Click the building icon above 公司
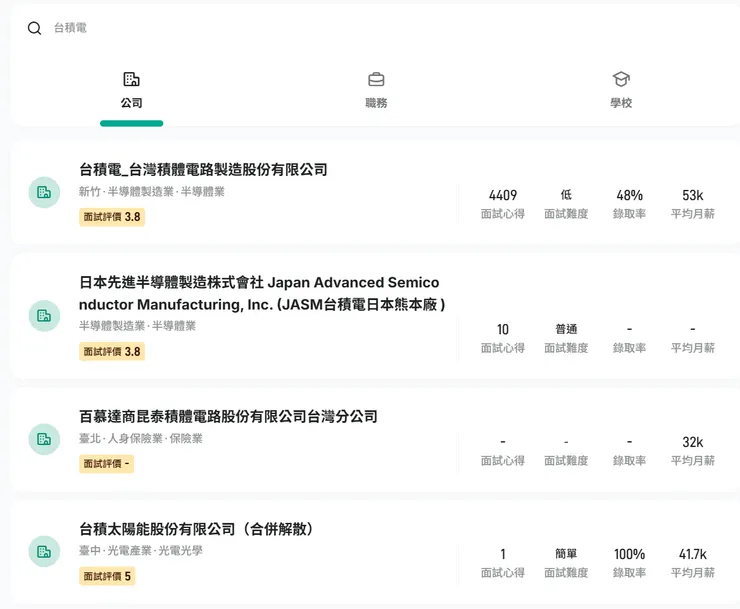This screenshot has height=609, width=740. [x=131, y=79]
